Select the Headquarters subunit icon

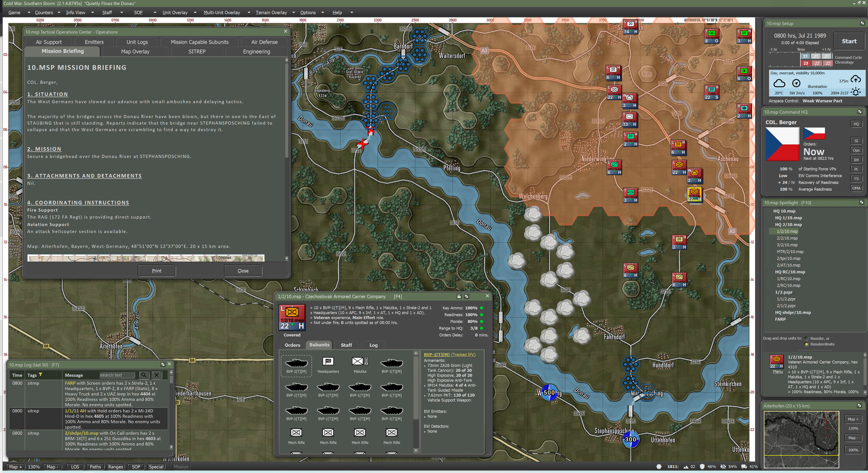pos(328,361)
